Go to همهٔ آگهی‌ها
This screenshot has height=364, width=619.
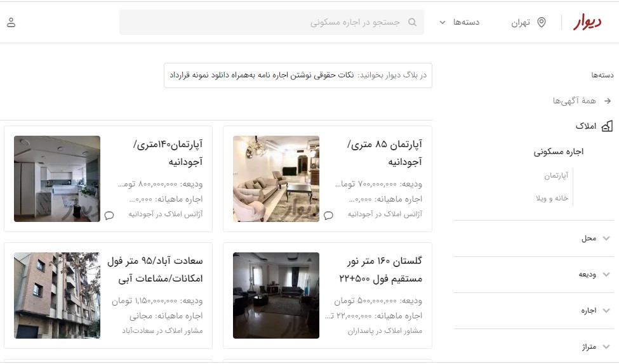click(x=575, y=101)
